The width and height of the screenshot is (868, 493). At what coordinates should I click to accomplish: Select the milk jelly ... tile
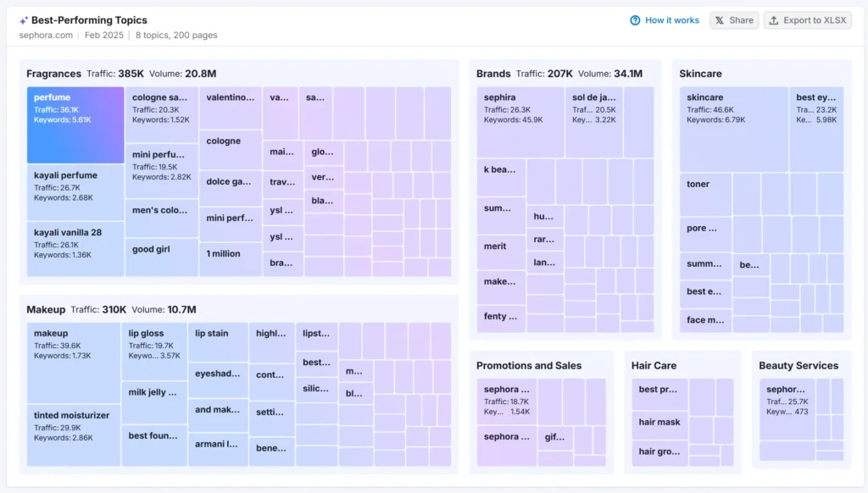154,403
